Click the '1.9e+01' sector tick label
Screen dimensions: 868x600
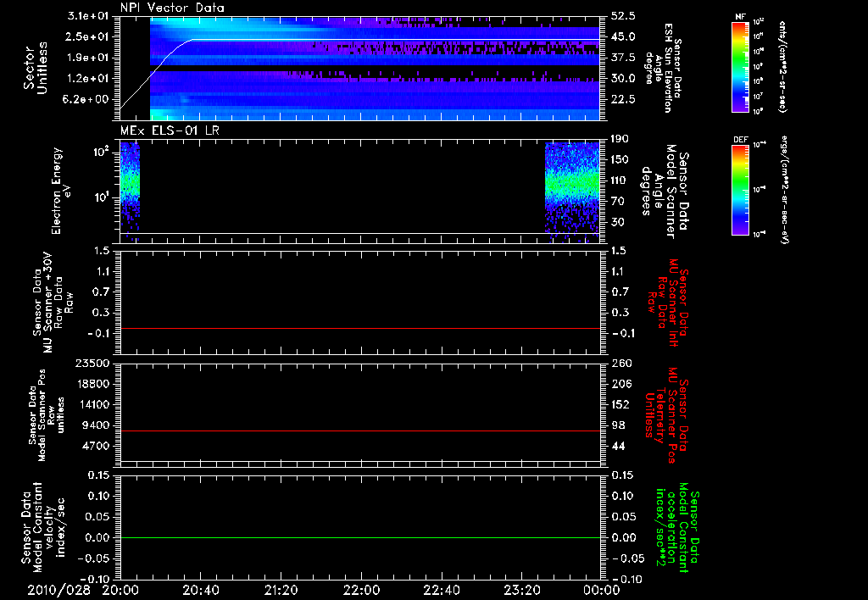[x=88, y=58]
